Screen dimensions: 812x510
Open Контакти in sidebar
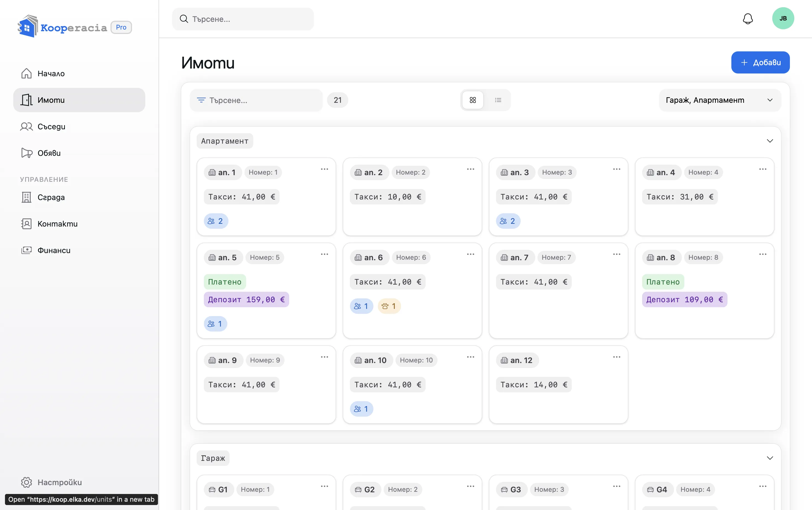79,224
